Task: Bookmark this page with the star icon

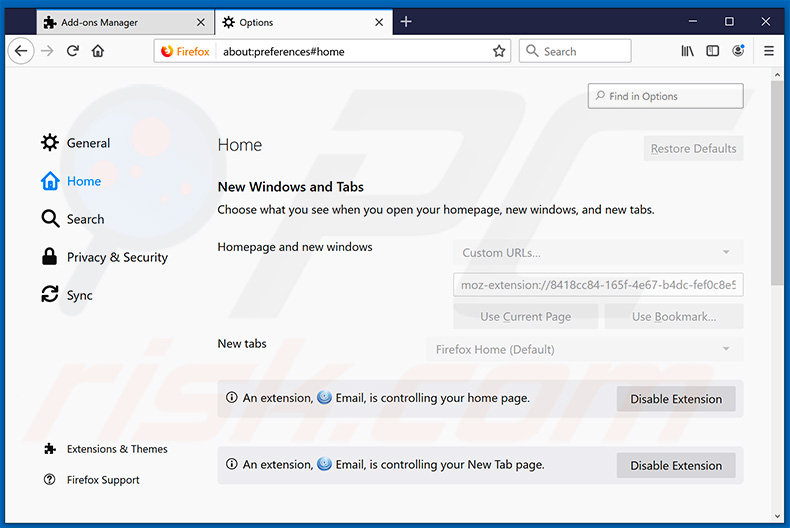Action: click(x=499, y=51)
